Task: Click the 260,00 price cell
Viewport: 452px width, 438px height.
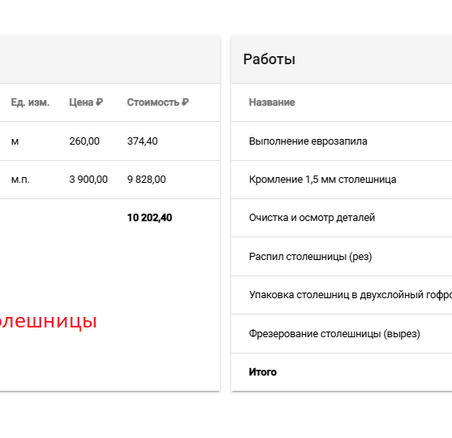Action: pos(84,141)
